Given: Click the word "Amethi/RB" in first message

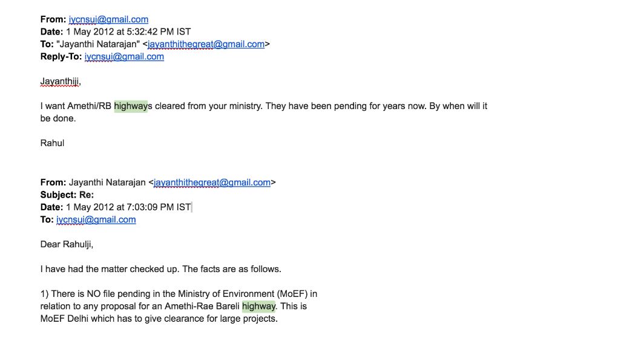Looking at the screenshot, I should click(89, 106).
